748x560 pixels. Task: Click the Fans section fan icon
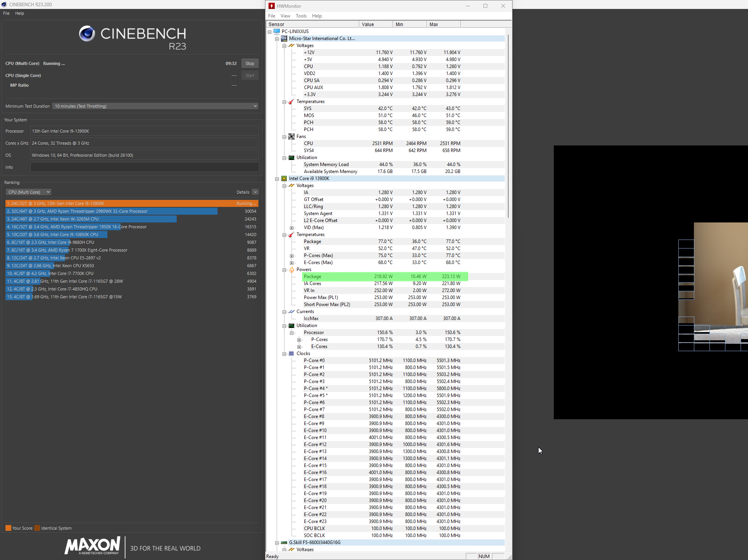pyautogui.click(x=291, y=136)
